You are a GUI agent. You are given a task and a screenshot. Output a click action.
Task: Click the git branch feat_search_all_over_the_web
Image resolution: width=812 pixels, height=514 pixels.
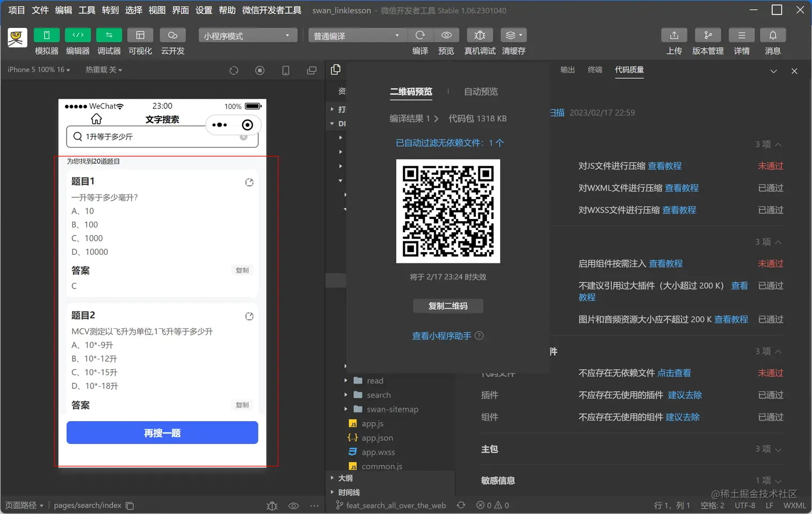point(391,505)
